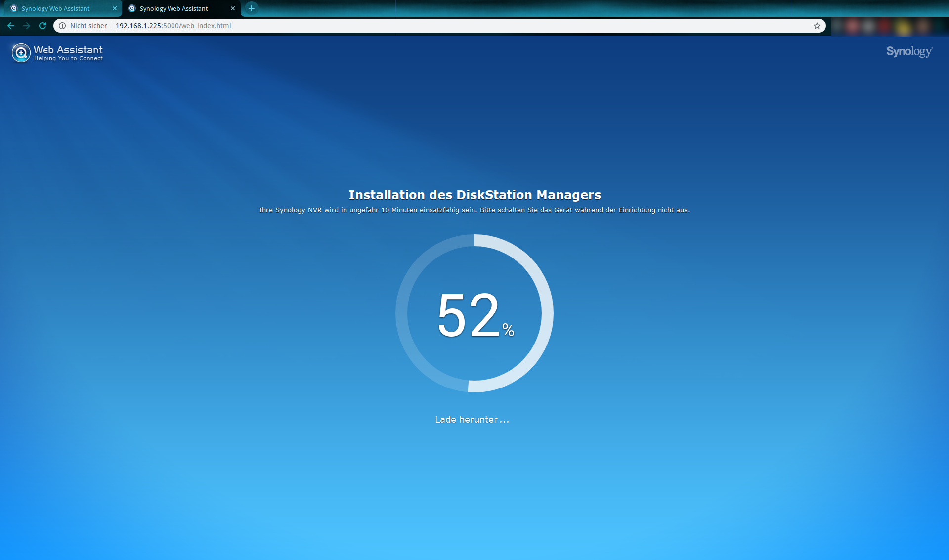This screenshot has height=560, width=949.
Task: Click the Synology logo top right
Action: pos(909,51)
